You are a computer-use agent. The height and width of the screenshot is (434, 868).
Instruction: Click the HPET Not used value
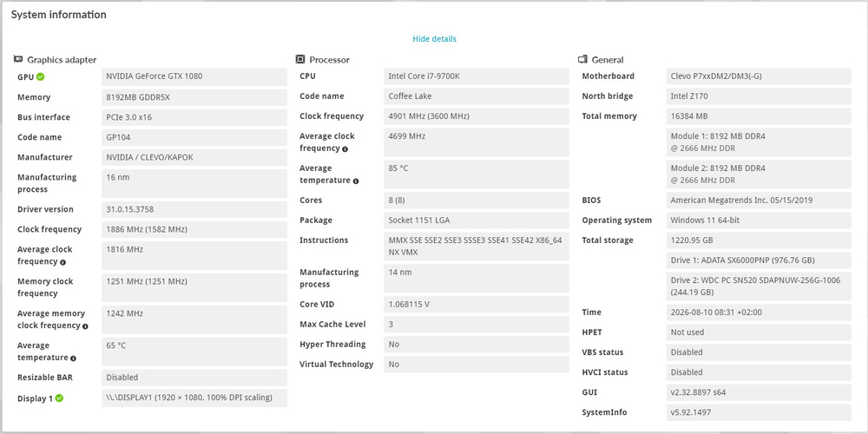pyautogui.click(x=759, y=332)
